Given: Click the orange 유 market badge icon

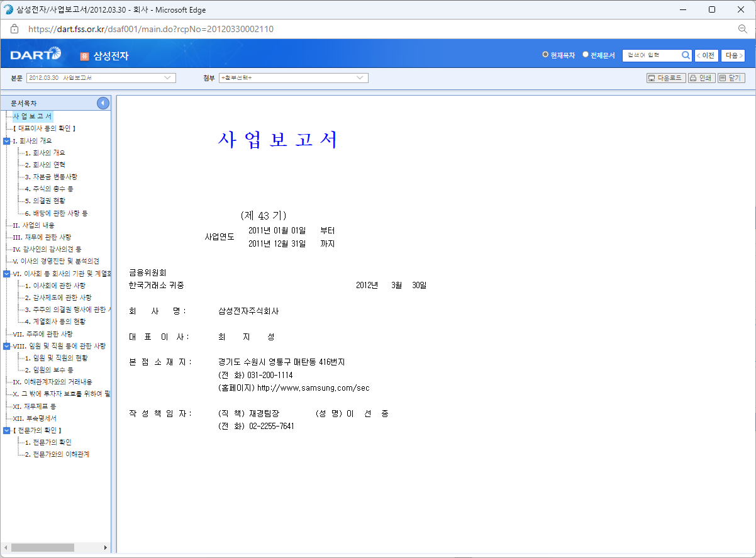Looking at the screenshot, I should tap(84, 56).
